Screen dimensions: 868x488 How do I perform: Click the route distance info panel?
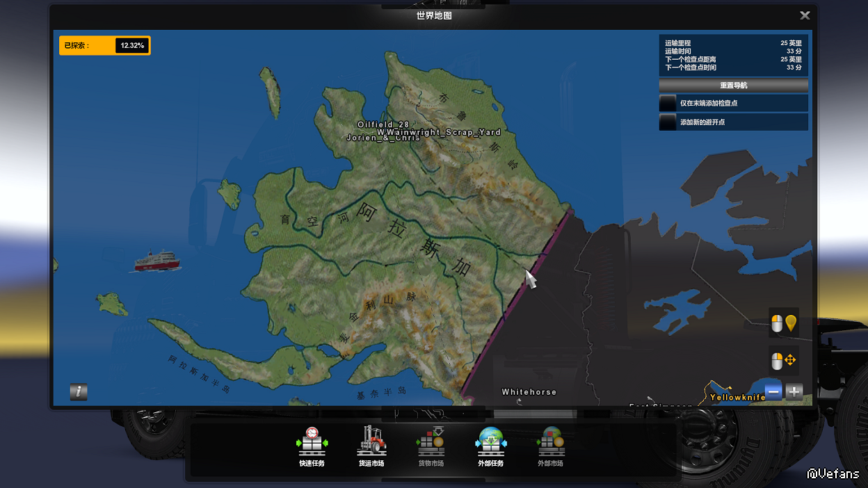click(x=733, y=55)
